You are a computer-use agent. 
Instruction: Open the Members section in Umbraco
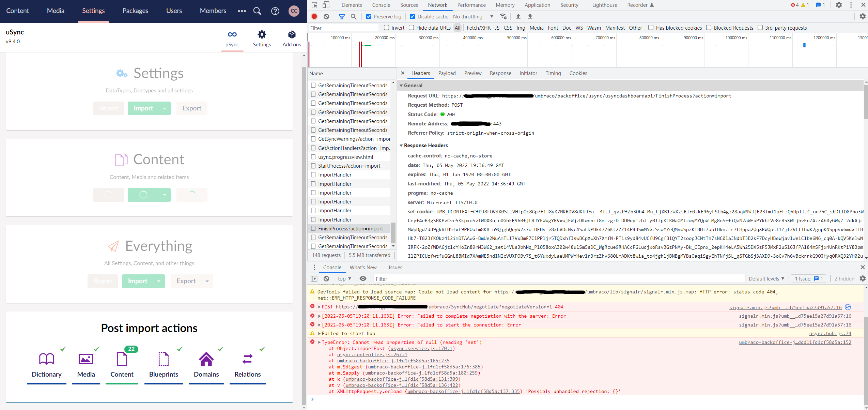[213, 11]
